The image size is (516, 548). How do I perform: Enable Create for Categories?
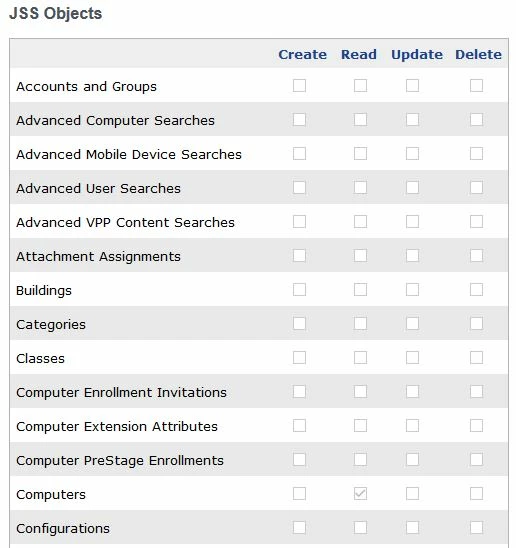[x=299, y=323]
